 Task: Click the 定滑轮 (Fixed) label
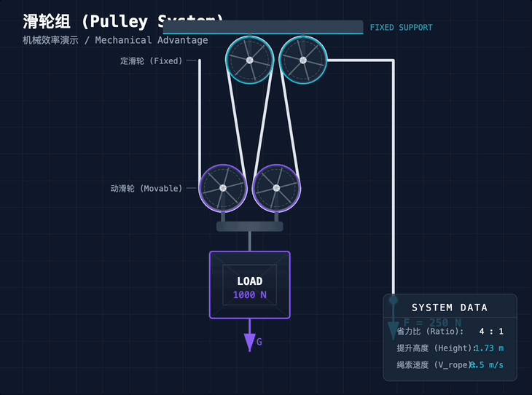click(152, 61)
